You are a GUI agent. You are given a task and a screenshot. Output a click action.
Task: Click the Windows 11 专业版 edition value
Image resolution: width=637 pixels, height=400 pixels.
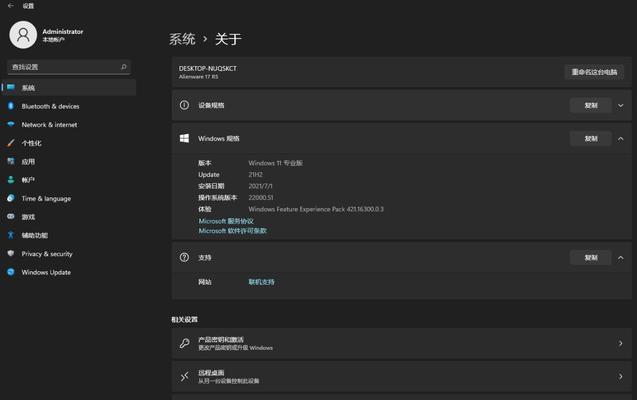[275, 163]
